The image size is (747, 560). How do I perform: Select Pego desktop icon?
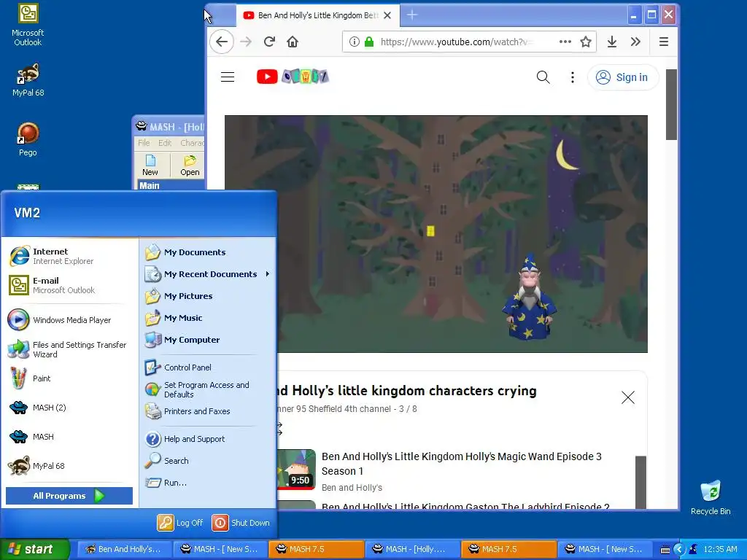28,139
